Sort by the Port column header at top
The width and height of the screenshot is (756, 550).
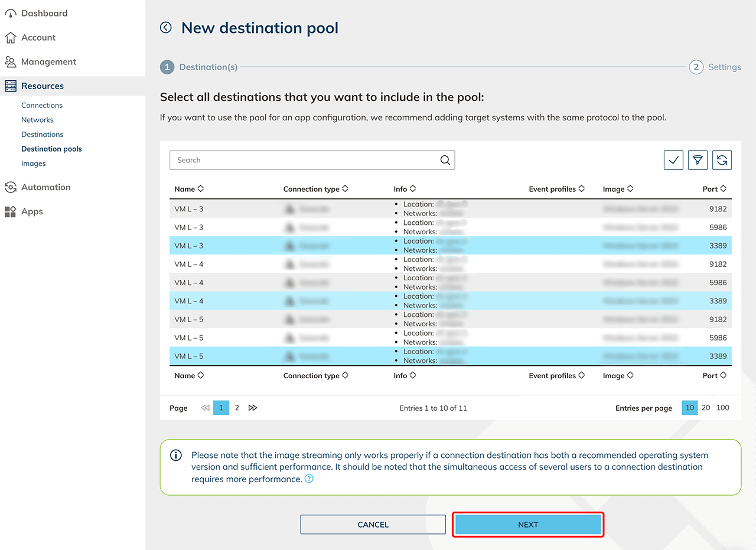click(x=714, y=189)
